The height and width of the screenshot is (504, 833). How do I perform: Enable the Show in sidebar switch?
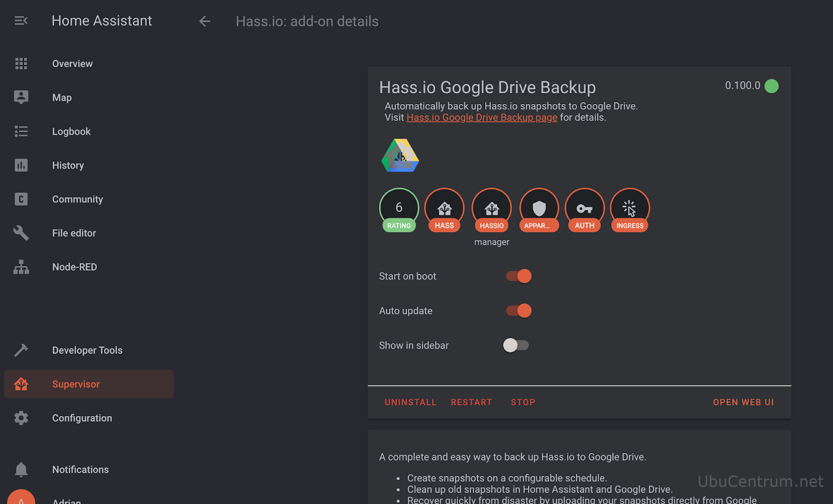point(516,345)
